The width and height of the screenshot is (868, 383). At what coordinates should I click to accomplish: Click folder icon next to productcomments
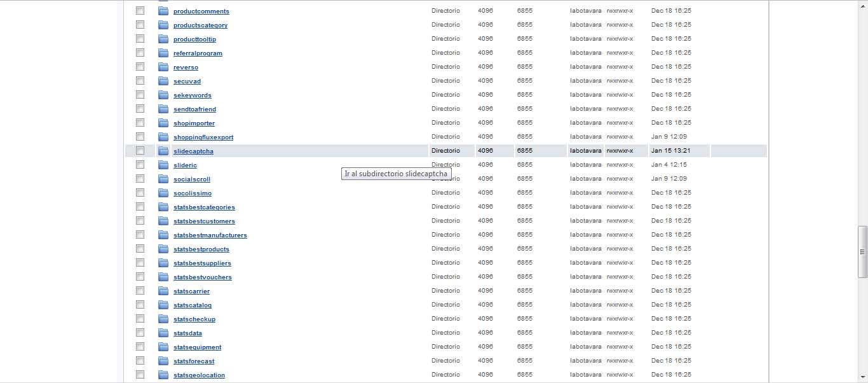[163, 11]
